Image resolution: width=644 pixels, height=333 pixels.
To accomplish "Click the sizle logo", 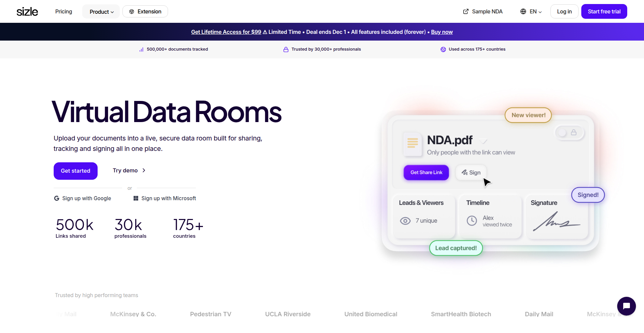I will pyautogui.click(x=27, y=12).
